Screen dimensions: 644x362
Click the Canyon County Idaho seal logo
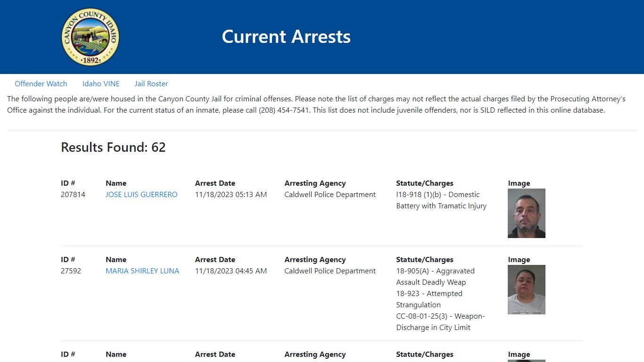pyautogui.click(x=91, y=37)
